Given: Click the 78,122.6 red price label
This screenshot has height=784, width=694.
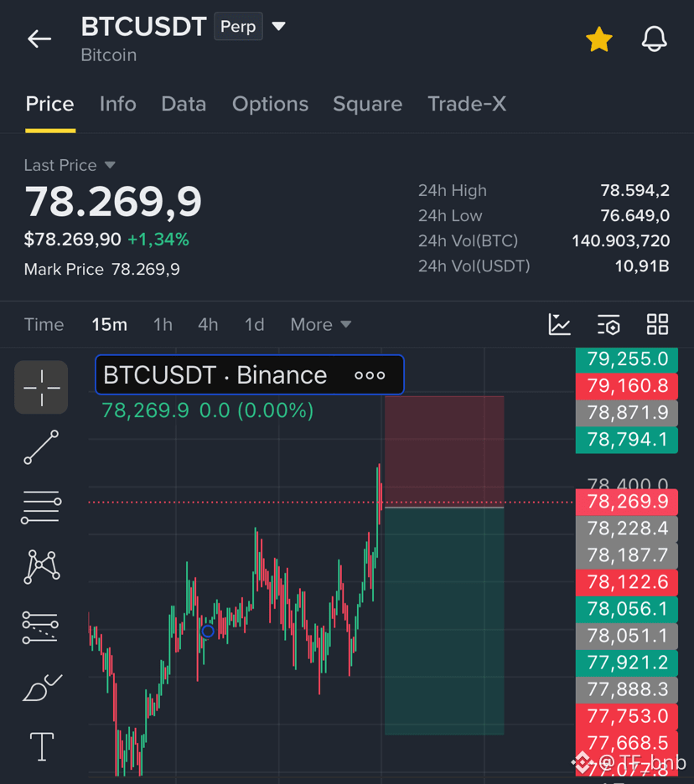Looking at the screenshot, I should click(627, 582).
